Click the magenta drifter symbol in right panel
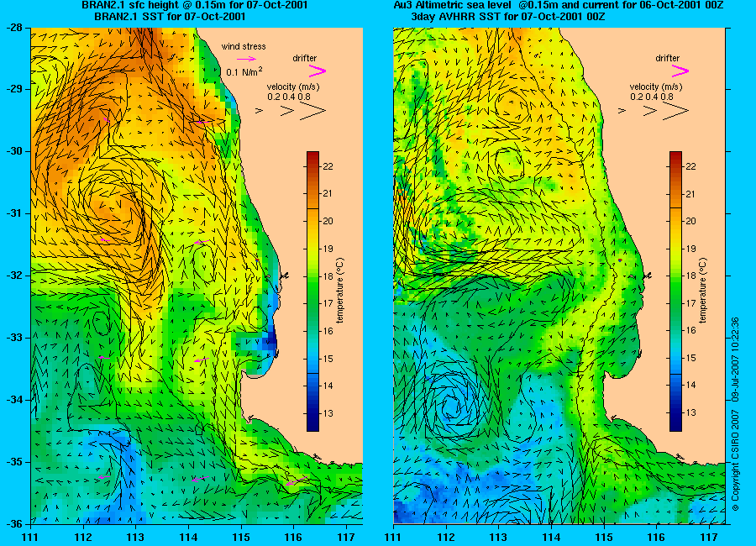 (x=680, y=71)
